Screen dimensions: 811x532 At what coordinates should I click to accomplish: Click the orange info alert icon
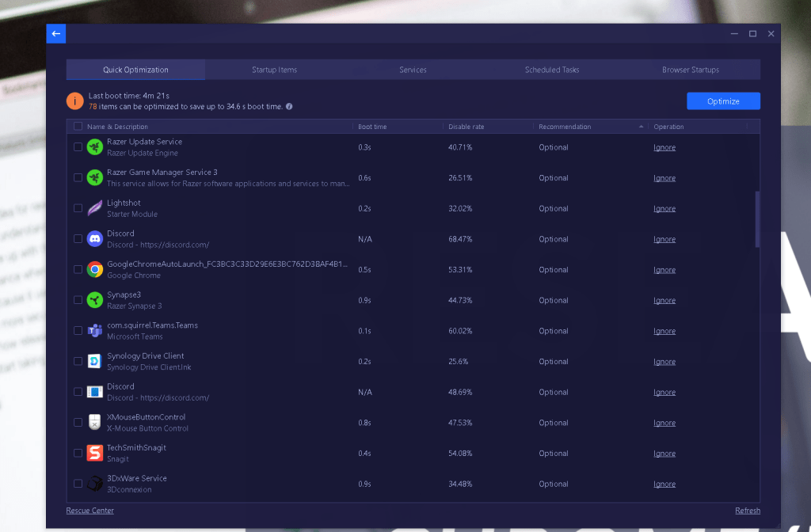[75, 101]
